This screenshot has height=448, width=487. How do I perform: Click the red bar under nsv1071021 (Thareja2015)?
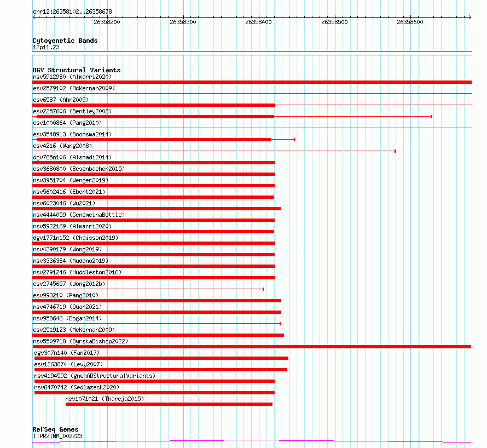(169, 404)
